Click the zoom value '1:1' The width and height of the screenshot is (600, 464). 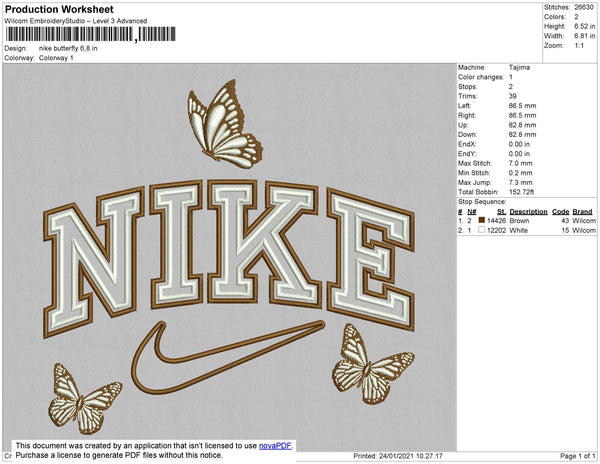coord(579,46)
